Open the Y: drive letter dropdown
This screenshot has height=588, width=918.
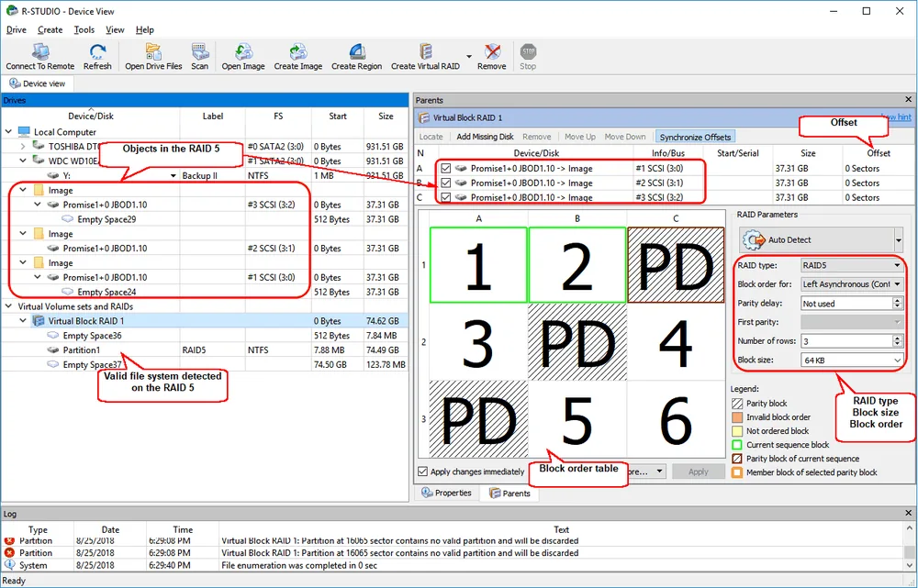pyautogui.click(x=174, y=175)
